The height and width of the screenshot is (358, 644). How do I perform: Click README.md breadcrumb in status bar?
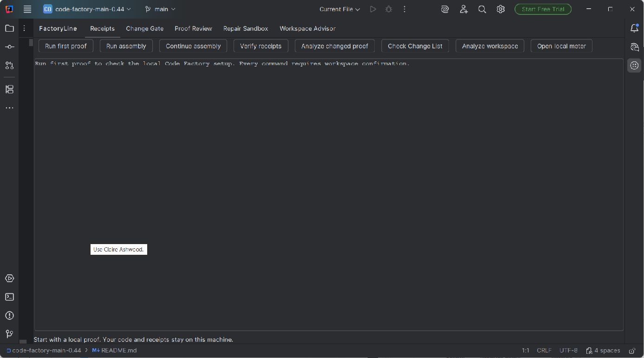114,351
